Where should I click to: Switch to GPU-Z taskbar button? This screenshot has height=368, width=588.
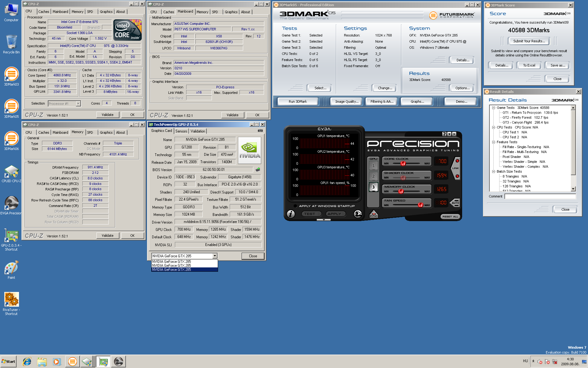click(x=103, y=362)
